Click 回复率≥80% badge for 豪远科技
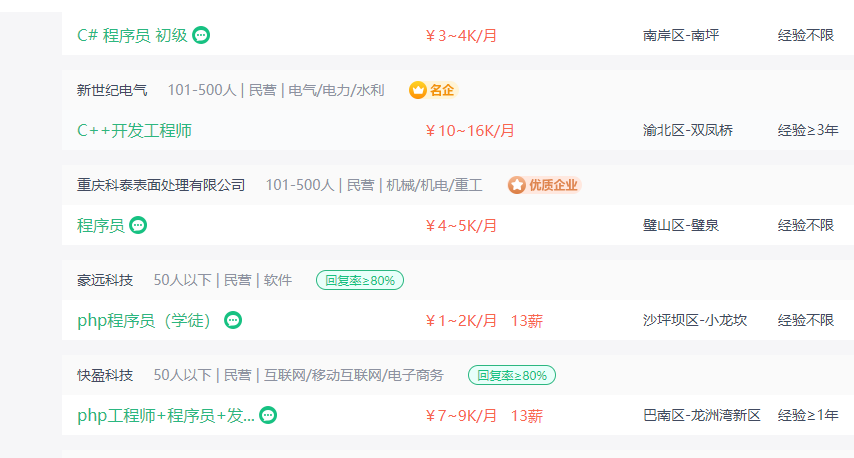This screenshot has height=458, width=854. 360,280
